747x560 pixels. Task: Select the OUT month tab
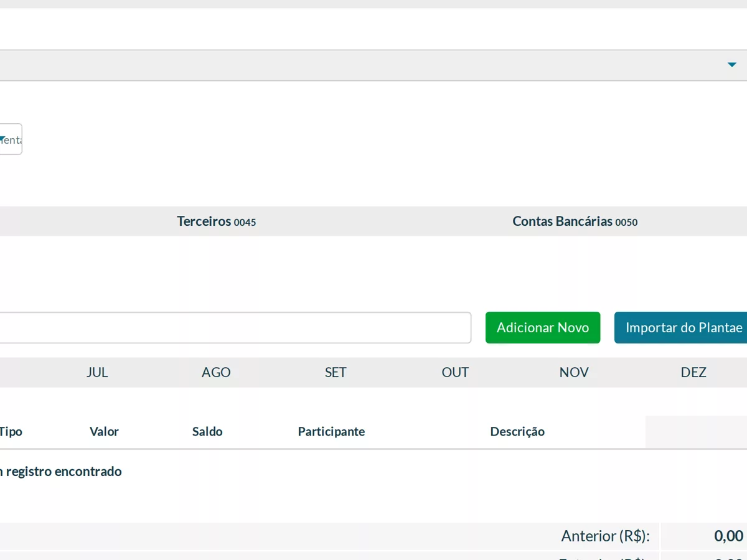[x=455, y=372]
